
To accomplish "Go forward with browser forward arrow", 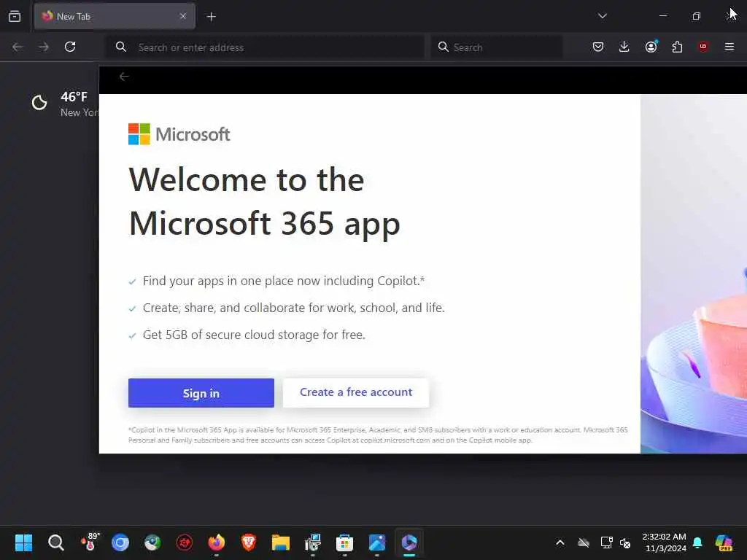I will (x=44, y=47).
